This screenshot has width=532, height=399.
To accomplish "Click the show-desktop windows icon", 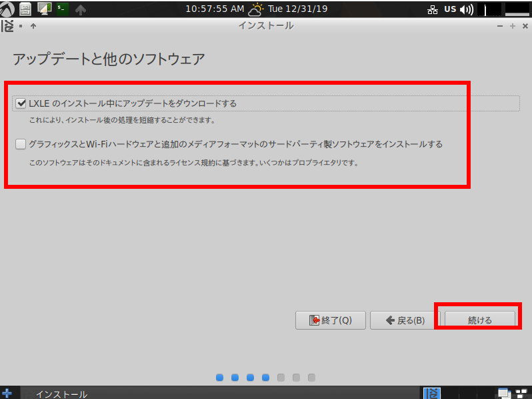I will (x=504, y=394).
